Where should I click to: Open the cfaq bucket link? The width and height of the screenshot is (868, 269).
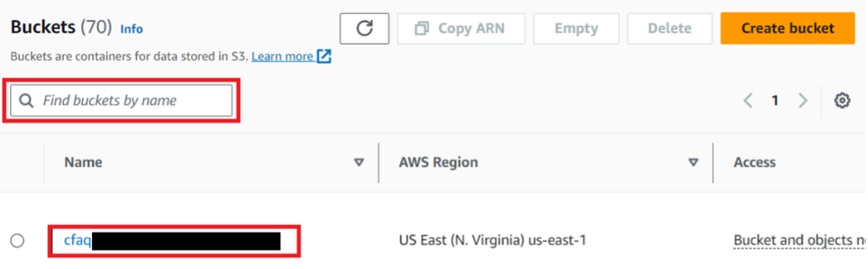[x=77, y=240]
